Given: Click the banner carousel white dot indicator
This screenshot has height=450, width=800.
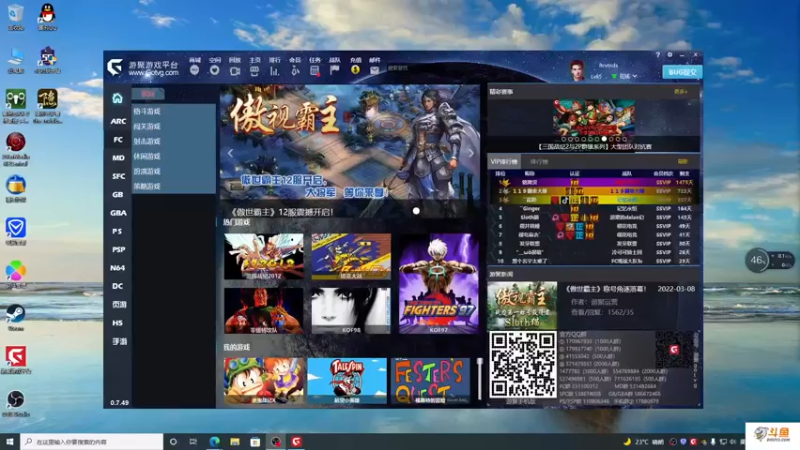Looking at the screenshot, I should click(x=416, y=211).
